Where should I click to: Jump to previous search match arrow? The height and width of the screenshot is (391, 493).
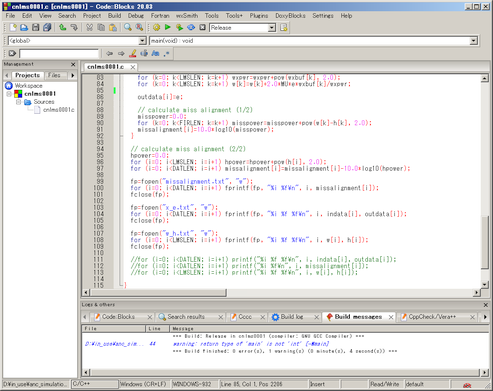109,53
